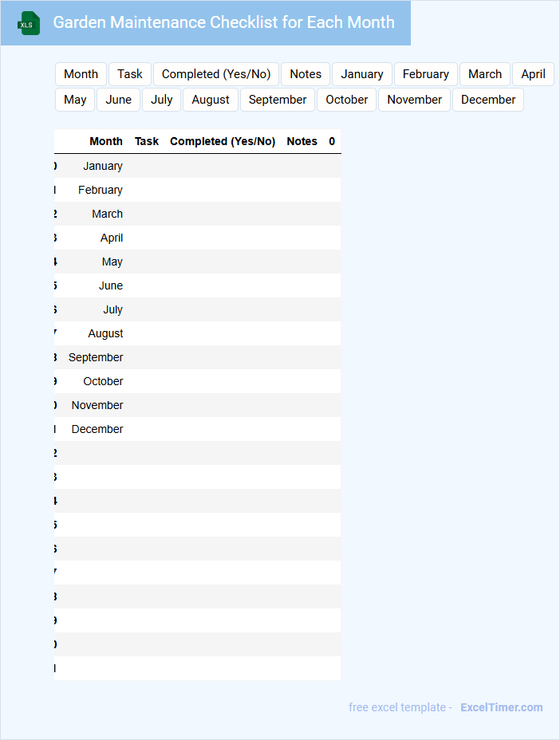The height and width of the screenshot is (740, 560).
Task: Select the Task tag button
Action: click(x=130, y=74)
